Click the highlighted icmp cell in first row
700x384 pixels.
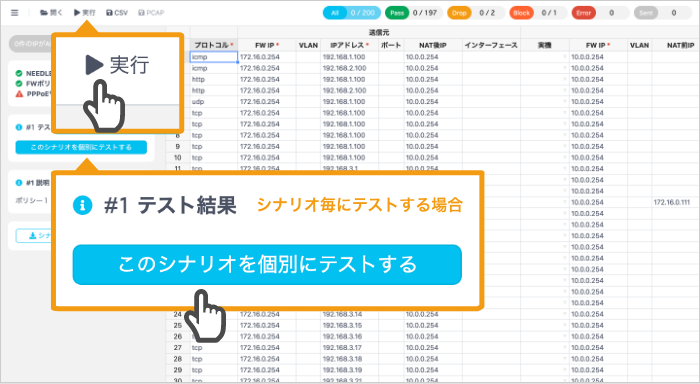coord(214,57)
